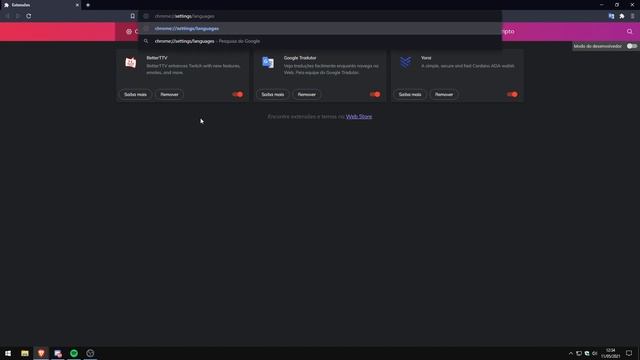Open a new tab with the plus button
Screen dimensions: 640x360
88,5
